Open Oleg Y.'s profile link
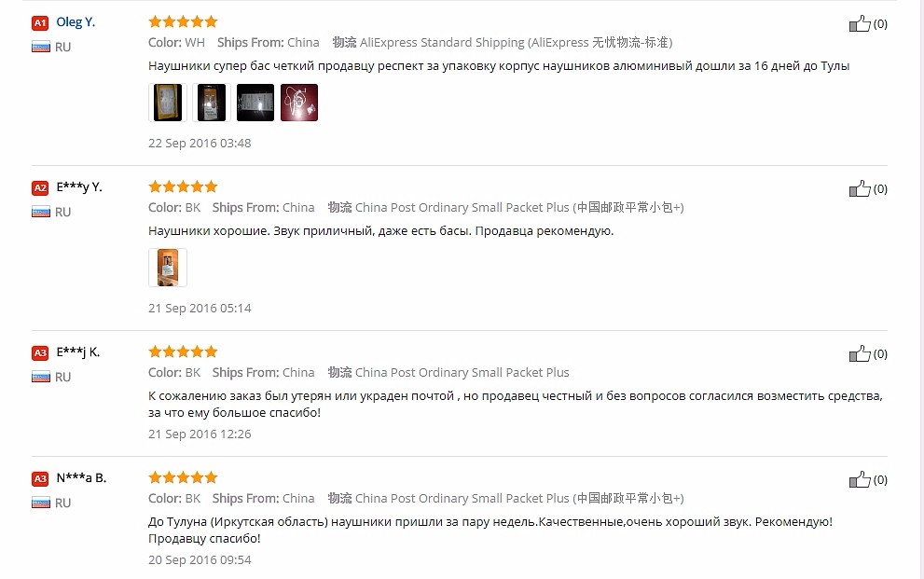The height and width of the screenshot is (579, 924). (x=76, y=21)
